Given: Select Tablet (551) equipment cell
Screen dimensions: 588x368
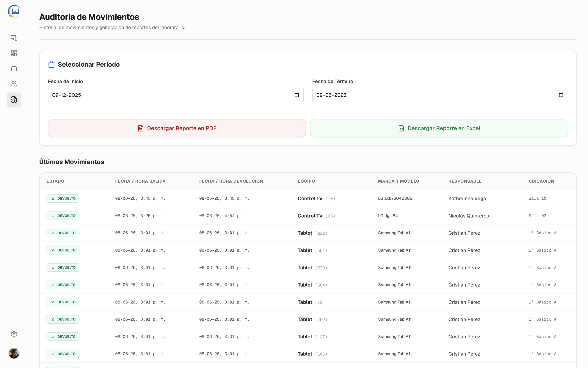Looking at the screenshot, I should click(x=313, y=250).
